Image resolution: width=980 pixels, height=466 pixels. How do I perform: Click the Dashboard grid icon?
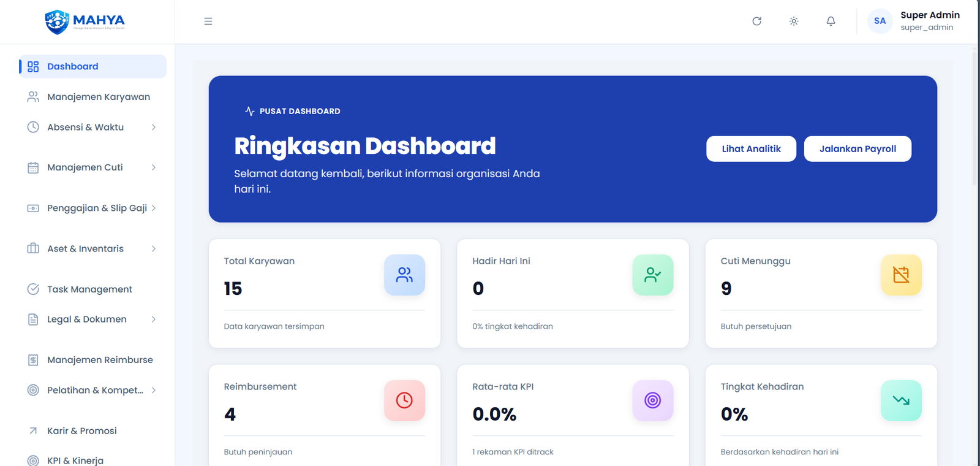point(33,66)
